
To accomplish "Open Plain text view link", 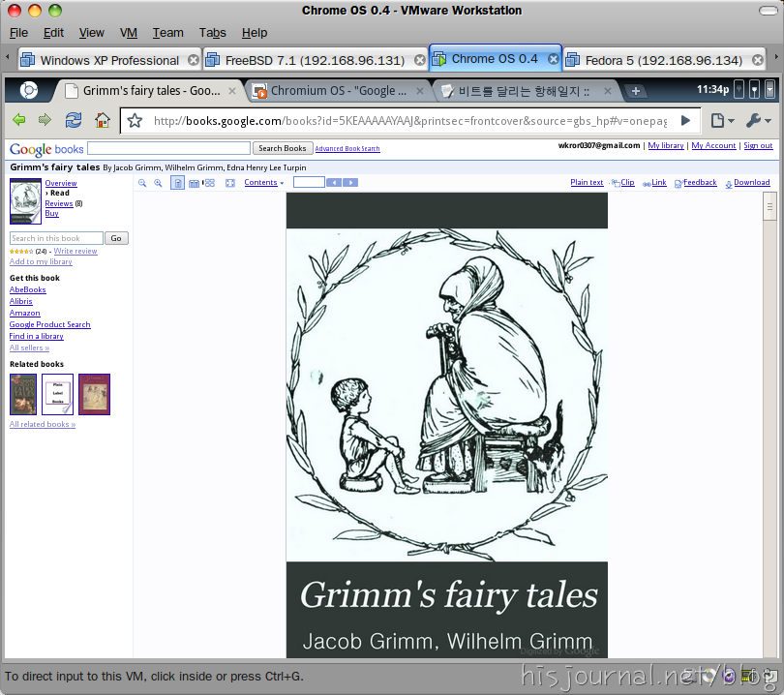I will pyautogui.click(x=587, y=183).
